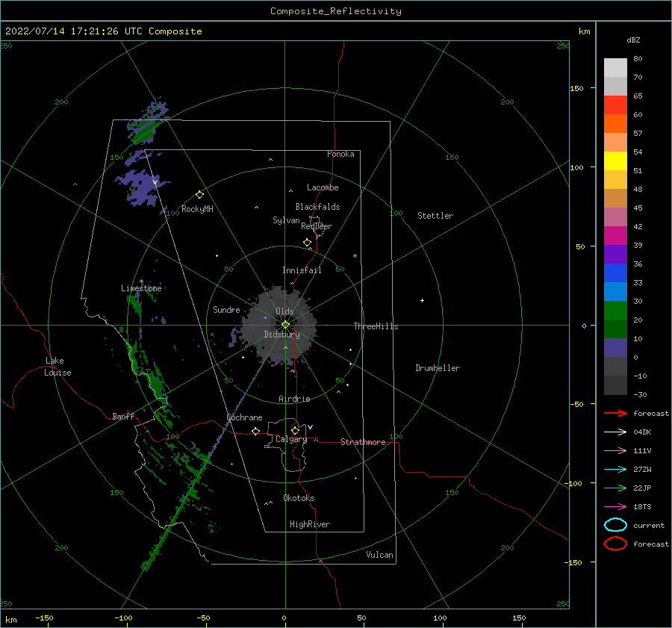This screenshot has width=672, height=628.
Task: Click the Sundre label
Action: coord(226,309)
